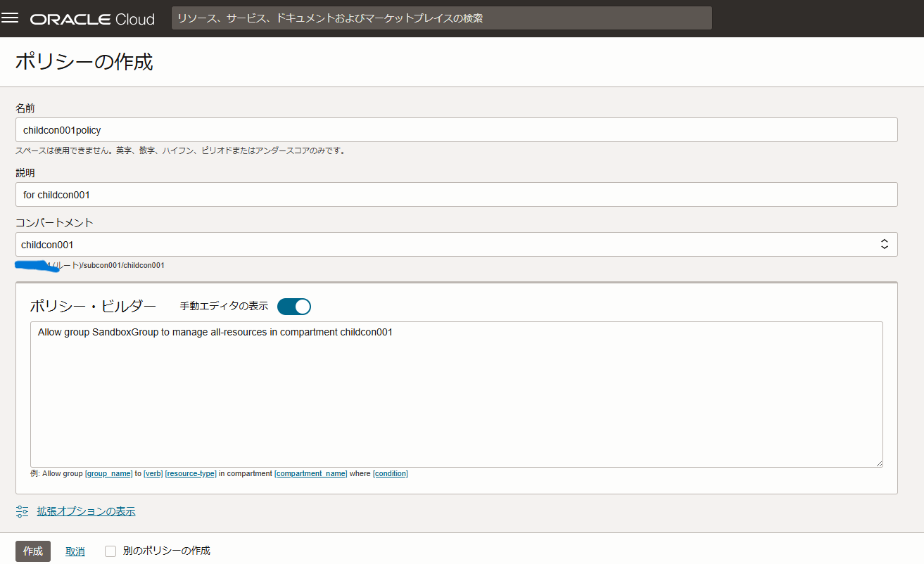Focus the resource search bar
Image resolution: width=924 pixels, height=564 pixels.
pos(442,18)
